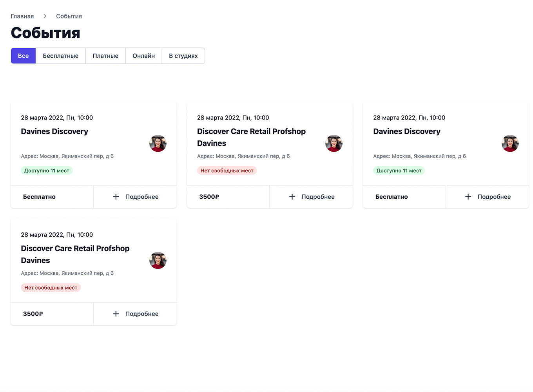Image resolution: width=533 pixels, height=392 pixels.
Task: Select the В студиях filter
Action: (183, 56)
